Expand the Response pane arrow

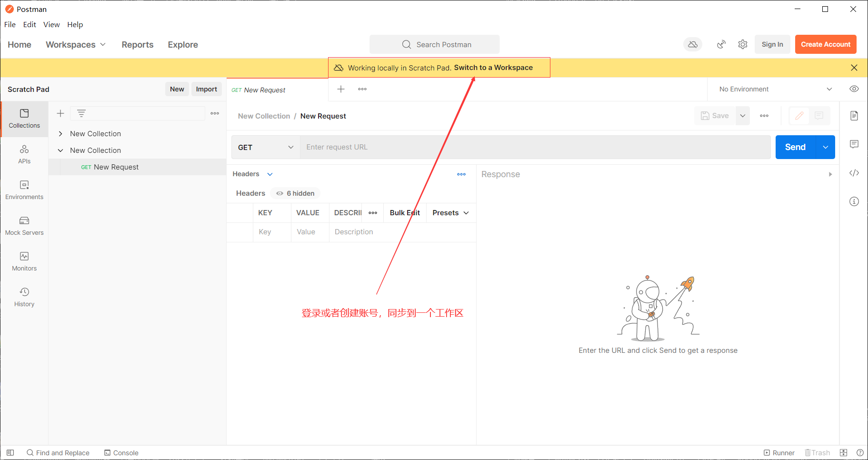pos(830,174)
